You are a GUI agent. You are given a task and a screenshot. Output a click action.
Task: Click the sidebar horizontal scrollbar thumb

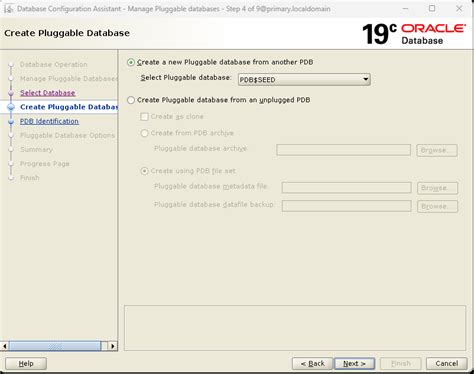55,346
